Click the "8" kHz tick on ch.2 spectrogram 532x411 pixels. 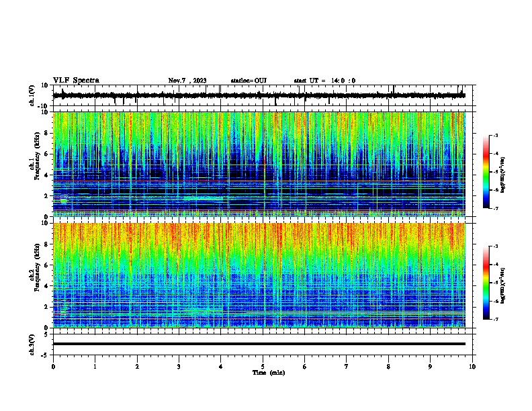tap(46, 244)
